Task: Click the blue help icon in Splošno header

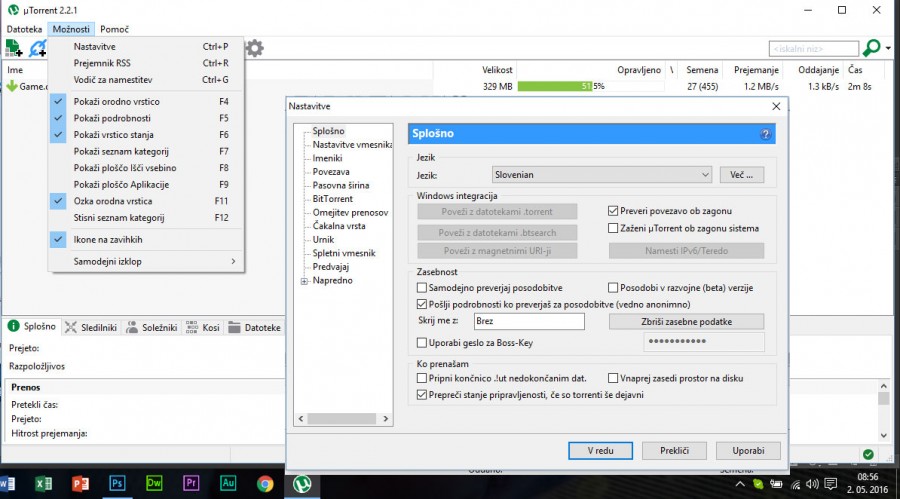Action: 765,134
